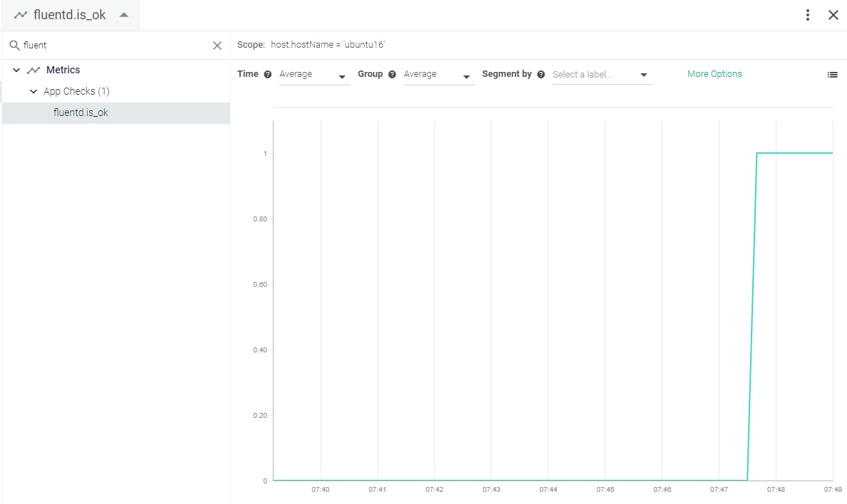
Task: Click the 0.60 y-axis value label
Action: pyautogui.click(x=260, y=284)
